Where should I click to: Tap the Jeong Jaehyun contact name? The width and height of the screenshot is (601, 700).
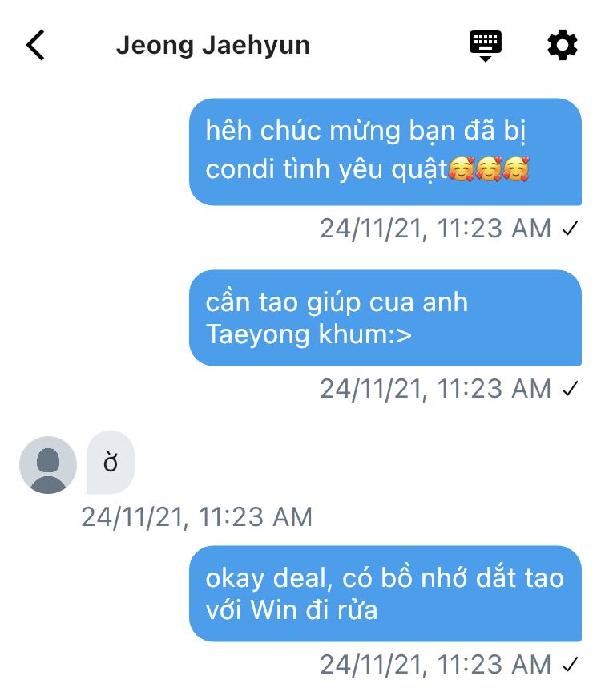tap(213, 46)
